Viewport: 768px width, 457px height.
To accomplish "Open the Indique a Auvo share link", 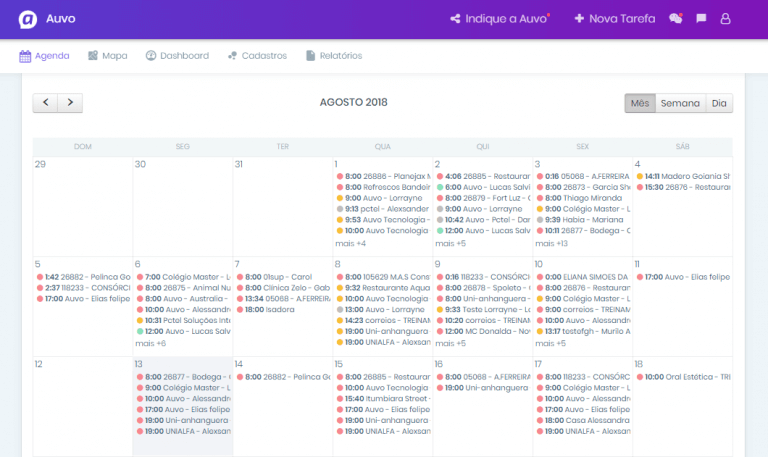I will 499,19.
